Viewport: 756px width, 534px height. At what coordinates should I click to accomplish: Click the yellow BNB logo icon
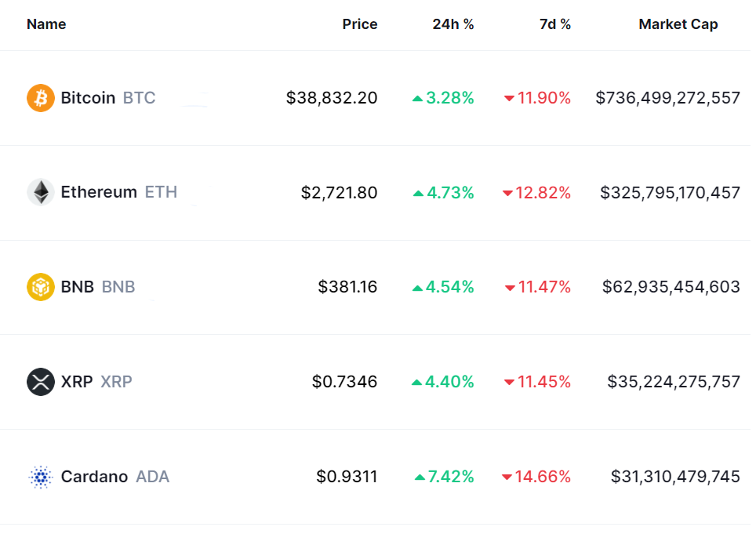tap(41, 287)
